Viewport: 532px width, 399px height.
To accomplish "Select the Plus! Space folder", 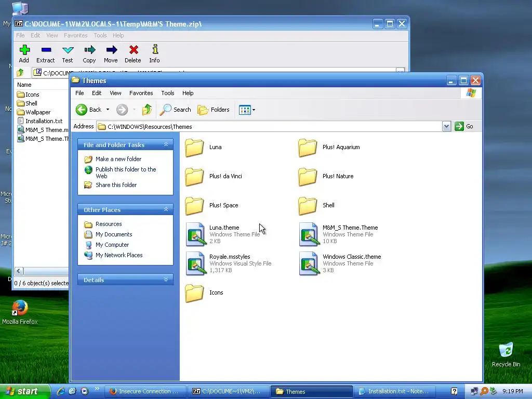I will 212,206.
